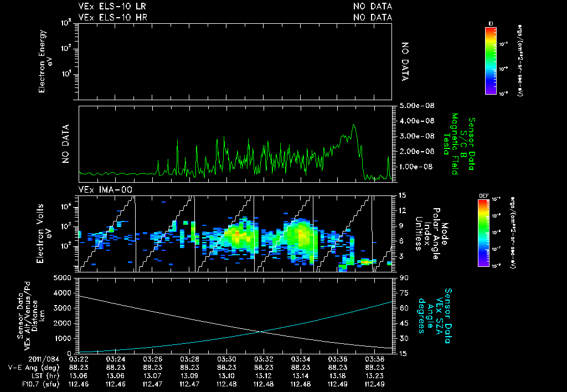Click the 03:38 time tick label
This screenshot has width=567, height=392.
(x=375, y=359)
